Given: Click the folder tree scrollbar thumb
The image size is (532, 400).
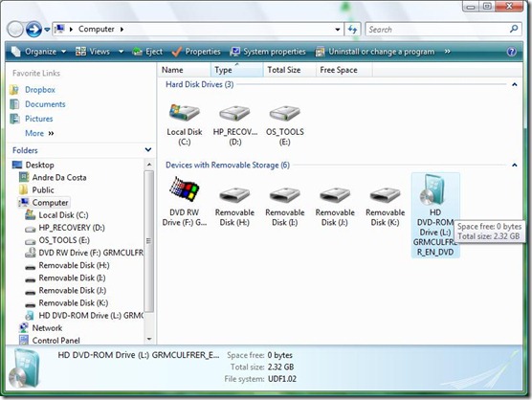Looking at the screenshot, I should pyautogui.click(x=149, y=241).
